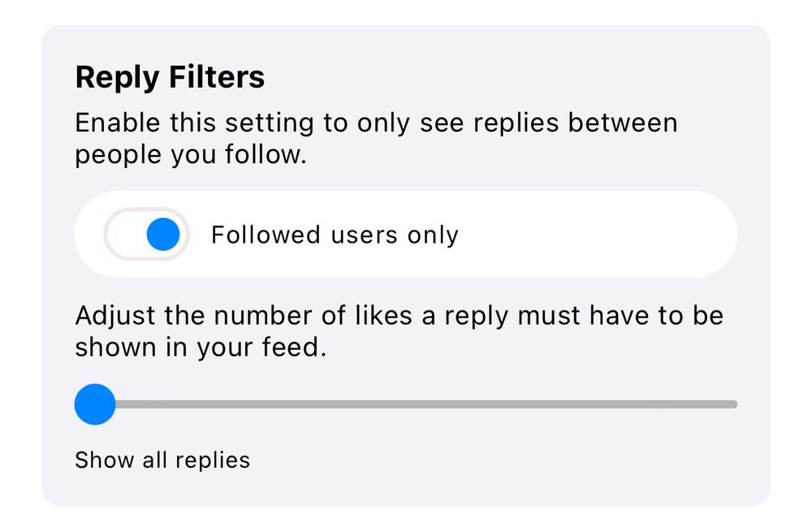
Task: Click the gray settings panel background
Action: (406, 487)
